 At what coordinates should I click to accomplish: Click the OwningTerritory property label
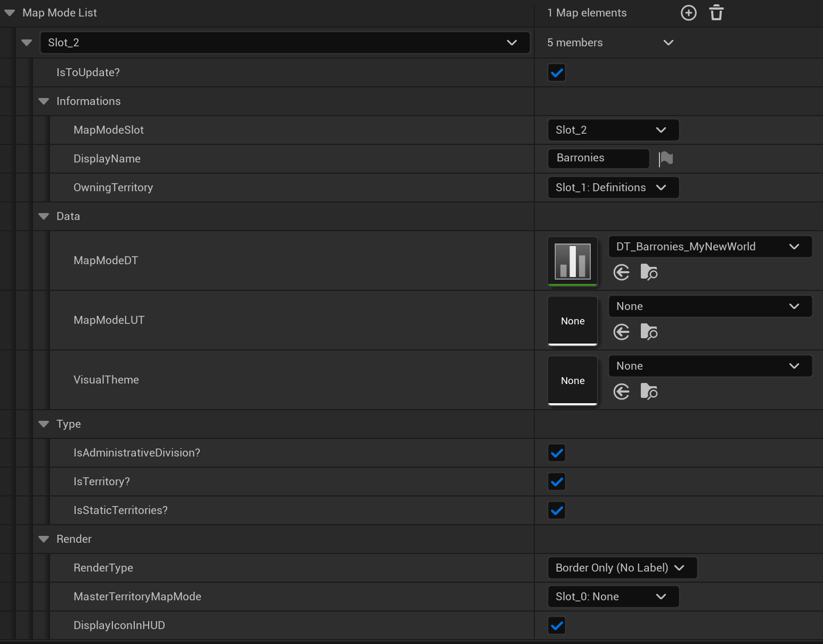click(x=113, y=188)
